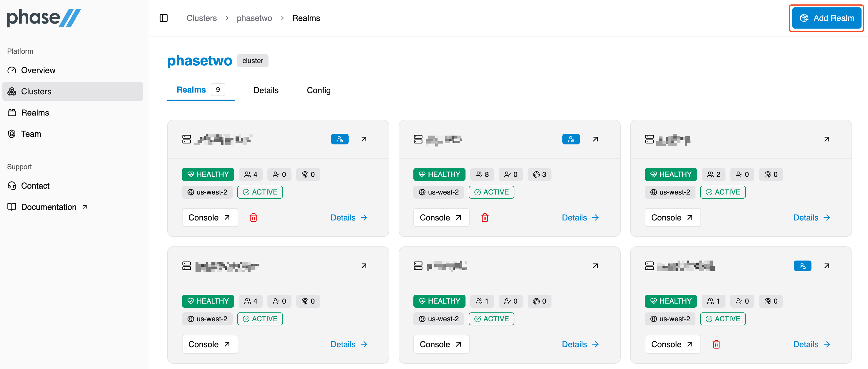The height and width of the screenshot is (369, 868).
Task: Open third realm via top-right arrow icon
Action: click(826, 139)
